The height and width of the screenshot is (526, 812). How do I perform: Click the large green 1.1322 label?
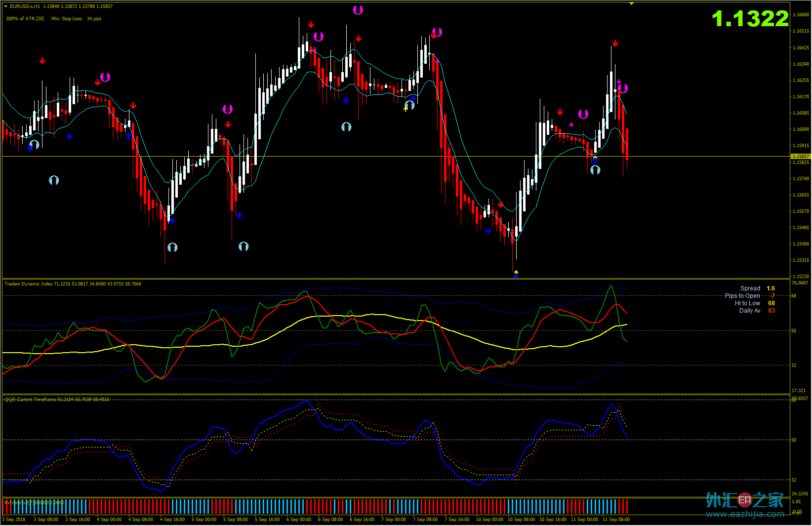[x=750, y=19]
